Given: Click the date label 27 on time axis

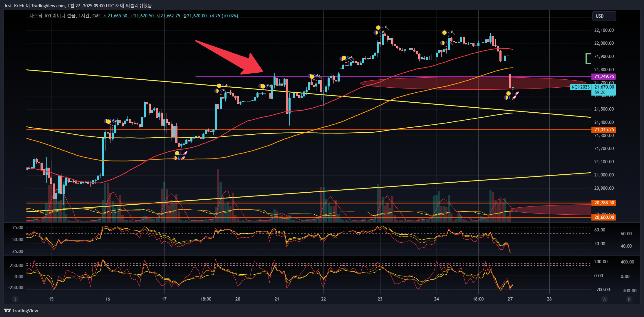Looking at the screenshot, I should (x=510, y=299).
